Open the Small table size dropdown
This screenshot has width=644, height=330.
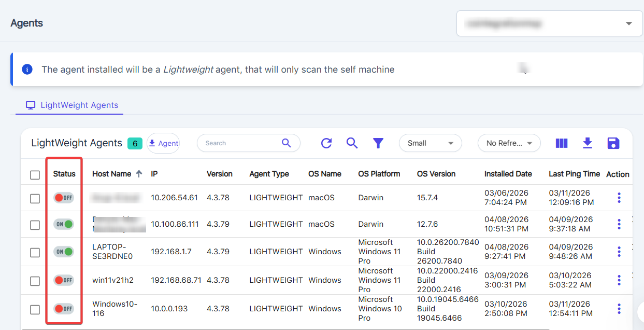click(430, 143)
